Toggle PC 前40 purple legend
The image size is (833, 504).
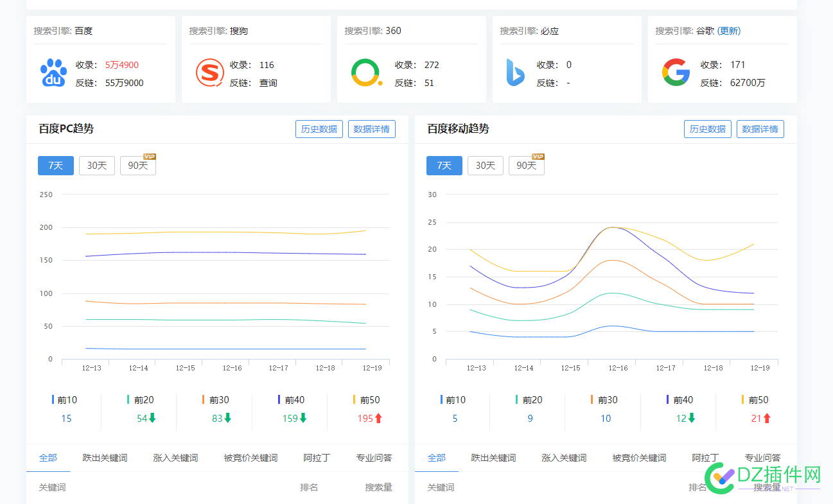pos(291,400)
